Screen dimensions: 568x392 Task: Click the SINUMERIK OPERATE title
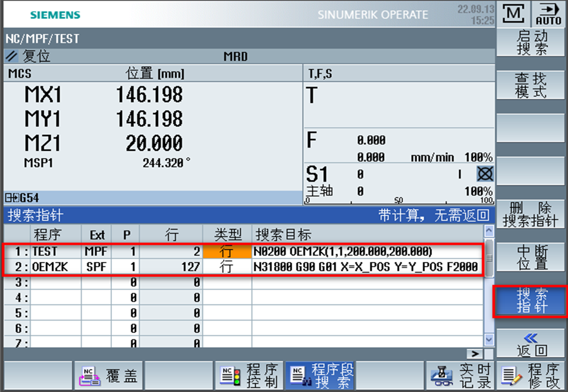pos(373,15)
